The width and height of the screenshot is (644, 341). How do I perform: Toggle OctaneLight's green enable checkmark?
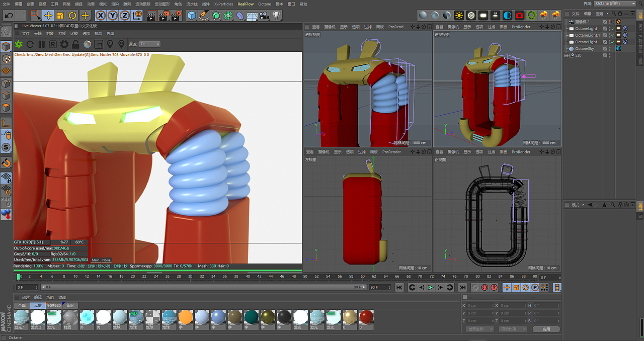pyautogui.click(x=612, y=29)
